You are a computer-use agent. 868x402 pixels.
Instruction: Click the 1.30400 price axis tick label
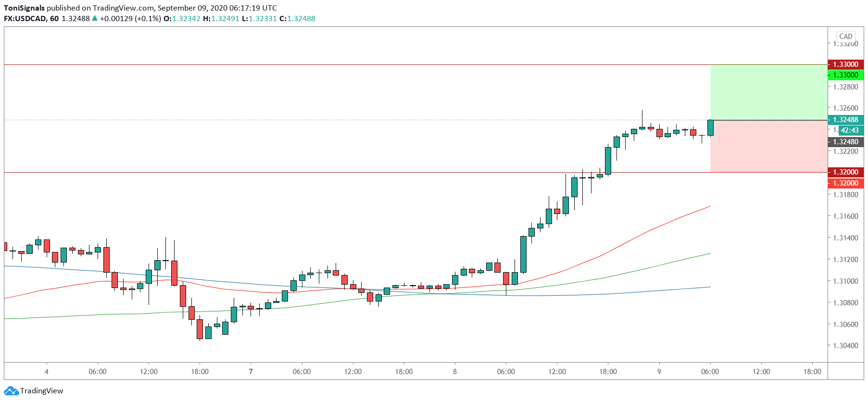(x=845, y=346)
